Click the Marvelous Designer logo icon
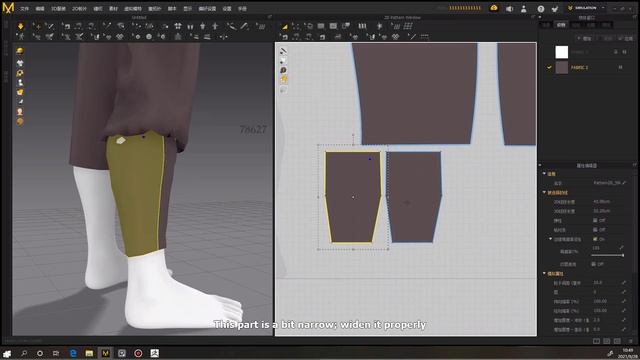 pos(8,7)
